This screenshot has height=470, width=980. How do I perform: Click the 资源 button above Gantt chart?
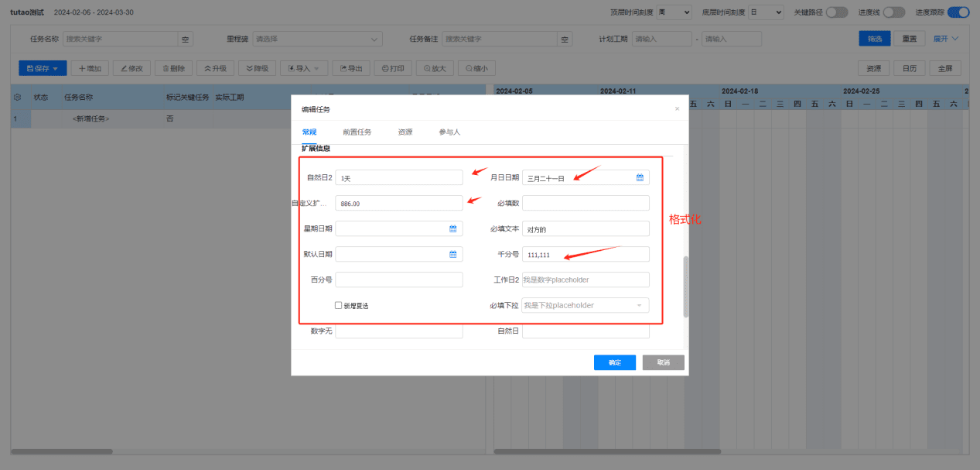[x=874, y=68]
